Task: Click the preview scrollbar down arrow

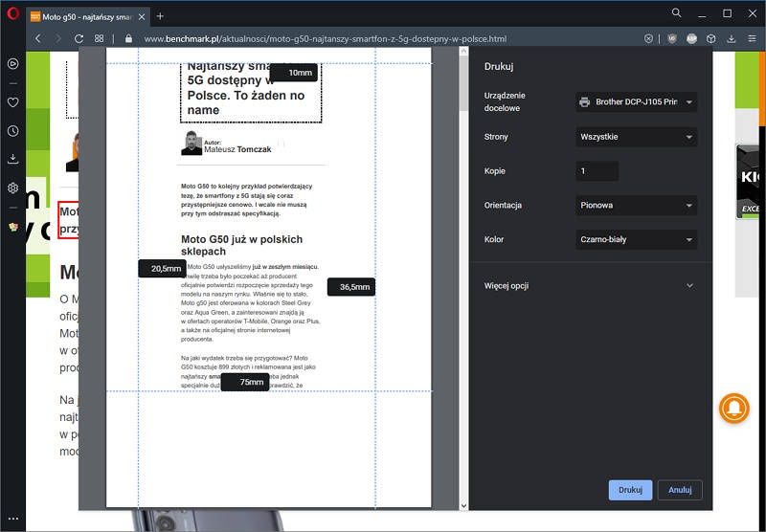Action: pos(463,505)
